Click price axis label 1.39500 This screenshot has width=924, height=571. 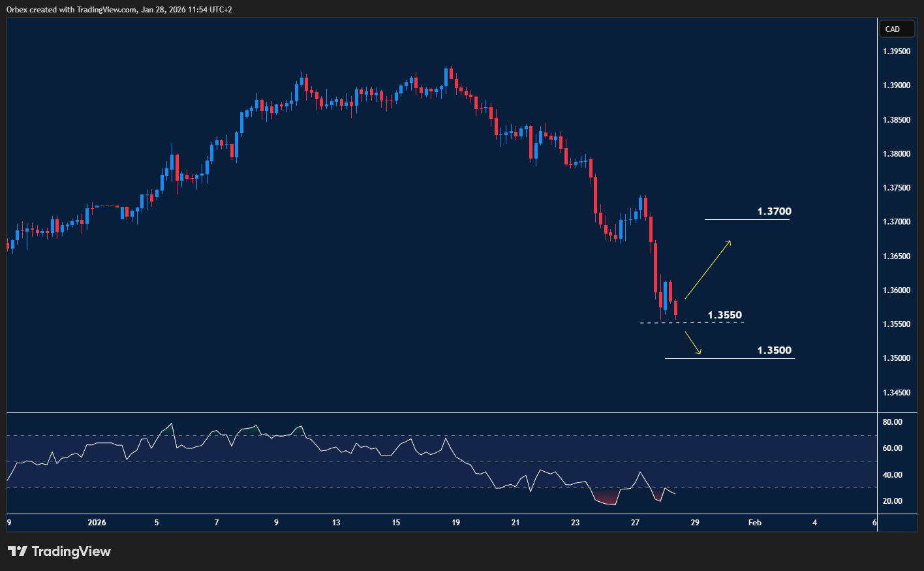coord(897,52)
